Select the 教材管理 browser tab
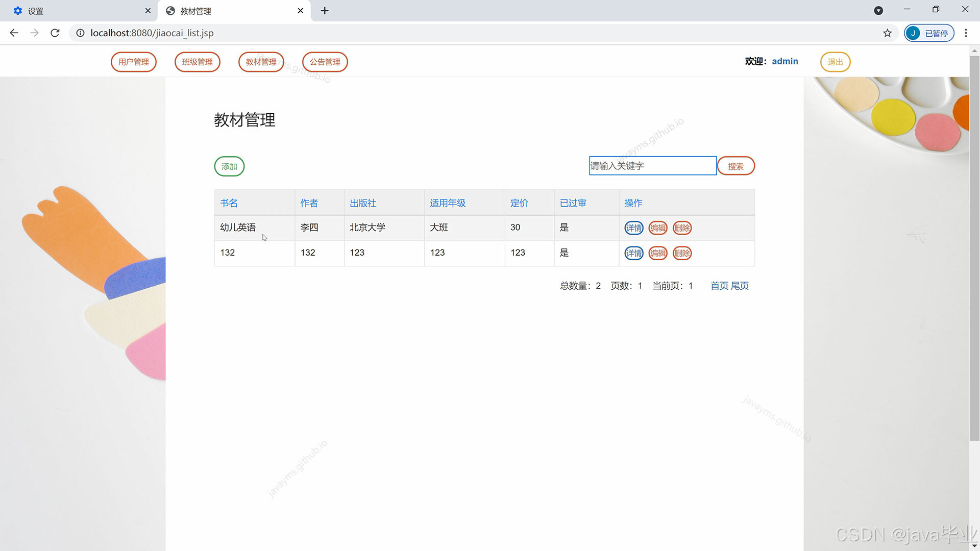 pyautogui.click(x=234, y=11)
